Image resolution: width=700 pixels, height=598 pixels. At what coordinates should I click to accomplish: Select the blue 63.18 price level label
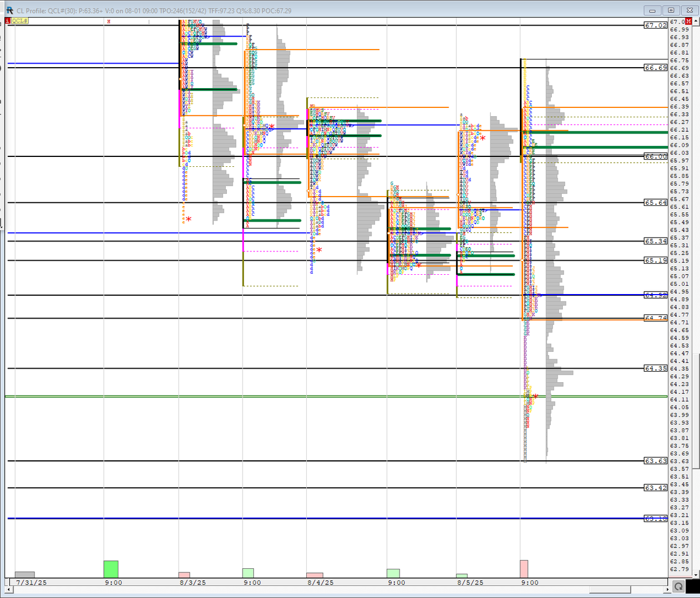coord(655,518)
